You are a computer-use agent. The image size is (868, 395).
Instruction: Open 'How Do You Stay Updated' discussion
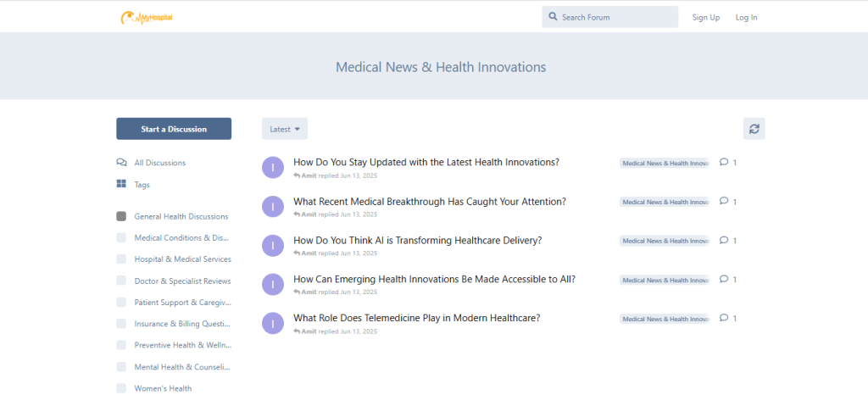426,162
